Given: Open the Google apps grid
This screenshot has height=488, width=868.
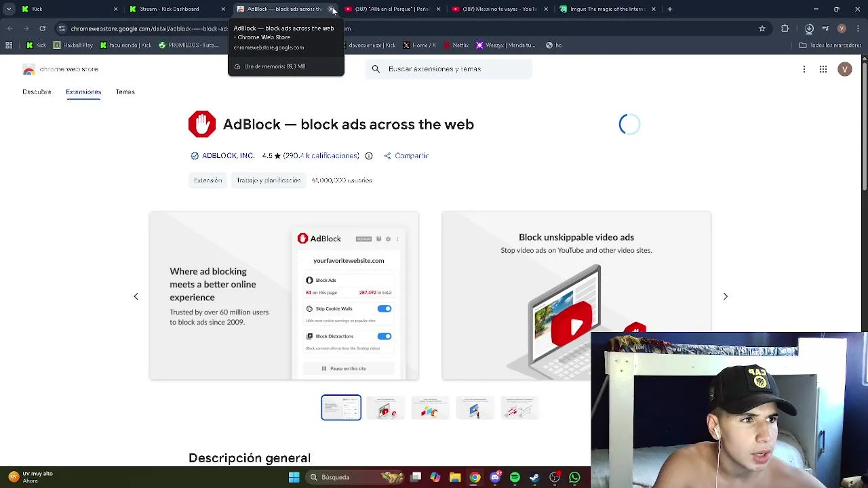Looking at the screenshot, I should 823,69.
